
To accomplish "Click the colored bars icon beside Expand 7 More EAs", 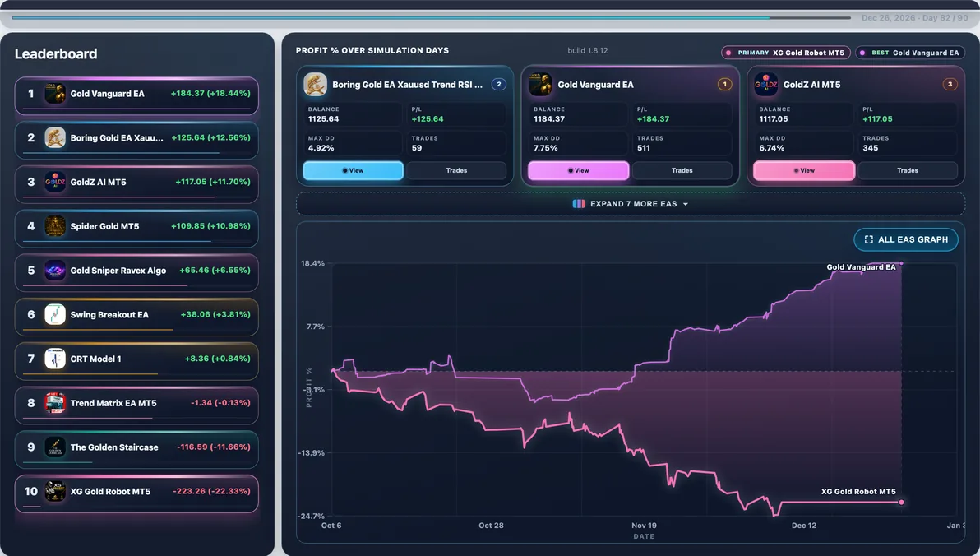I will click(579, 204).
